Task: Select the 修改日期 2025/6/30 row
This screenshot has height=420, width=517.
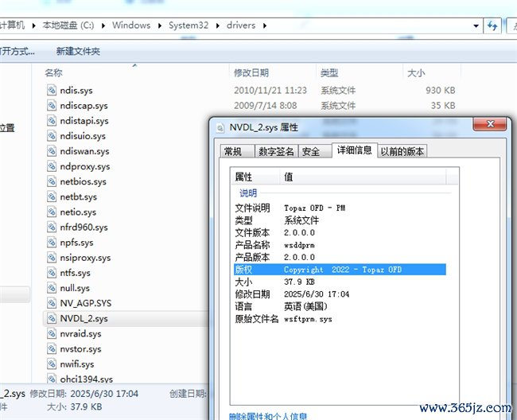Action: (x=340, y=294)
